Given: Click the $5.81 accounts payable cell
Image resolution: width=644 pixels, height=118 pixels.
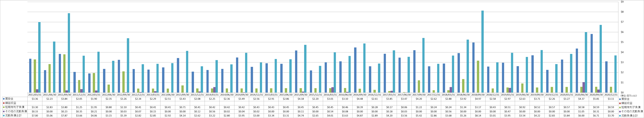Looking at the screenshot, I should 596,99.
